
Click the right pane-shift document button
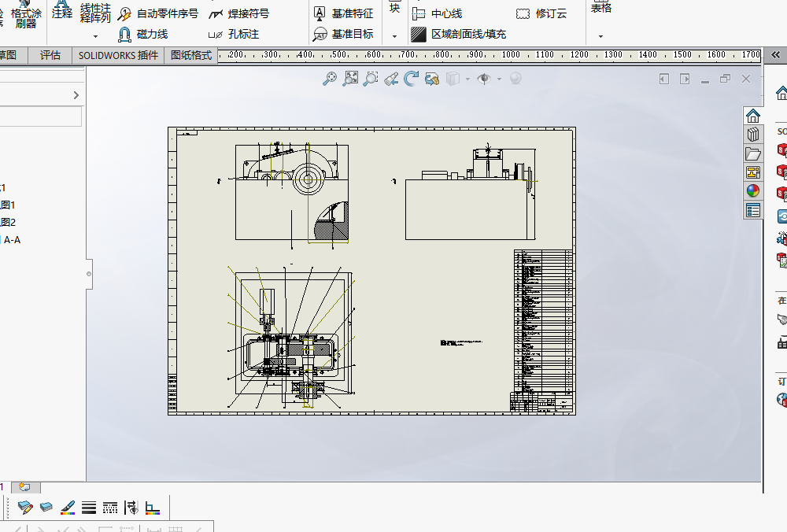685,79
